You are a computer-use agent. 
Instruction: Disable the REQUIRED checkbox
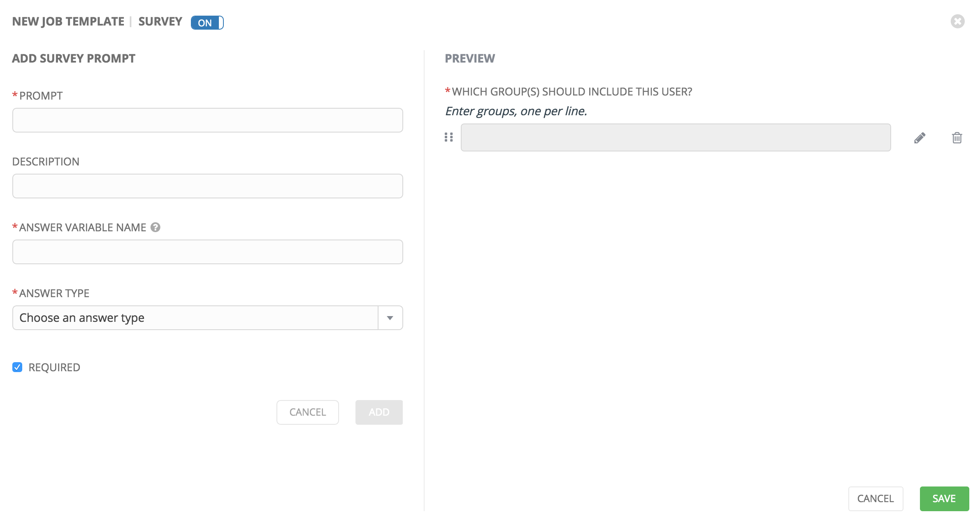pyautogui.click(x=18, y=366)
